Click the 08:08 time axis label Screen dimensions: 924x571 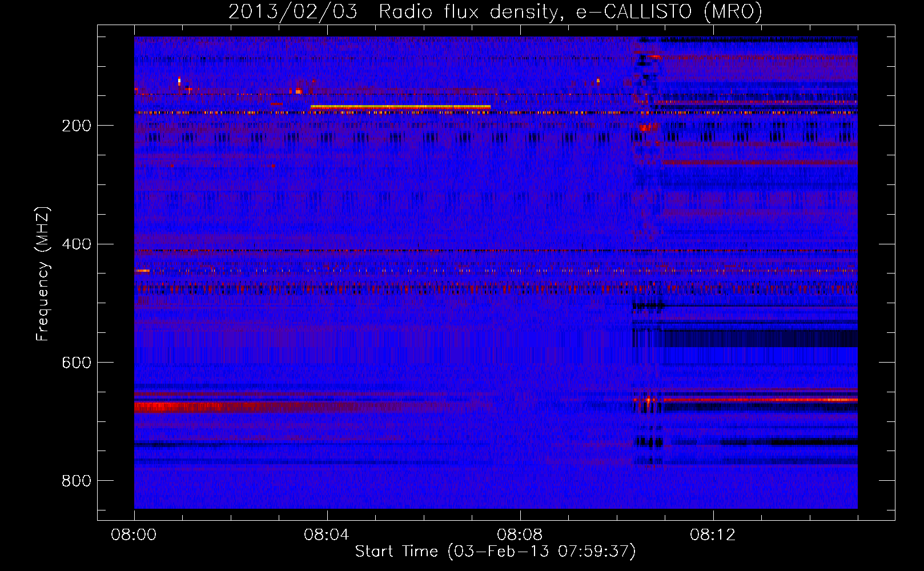[x=520, y=535]
